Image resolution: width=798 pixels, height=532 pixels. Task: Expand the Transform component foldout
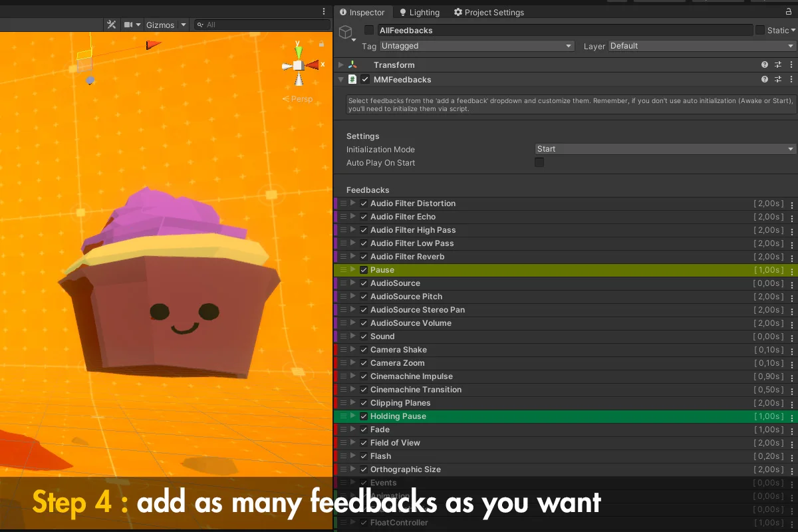click(x=341, y=65)
